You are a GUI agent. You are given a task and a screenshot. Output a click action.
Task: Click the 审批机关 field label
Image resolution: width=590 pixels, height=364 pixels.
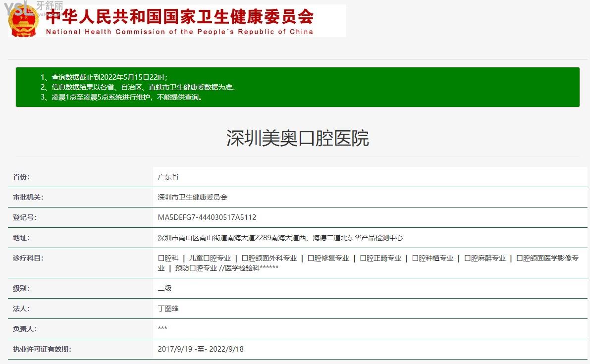tap(28, 197)
